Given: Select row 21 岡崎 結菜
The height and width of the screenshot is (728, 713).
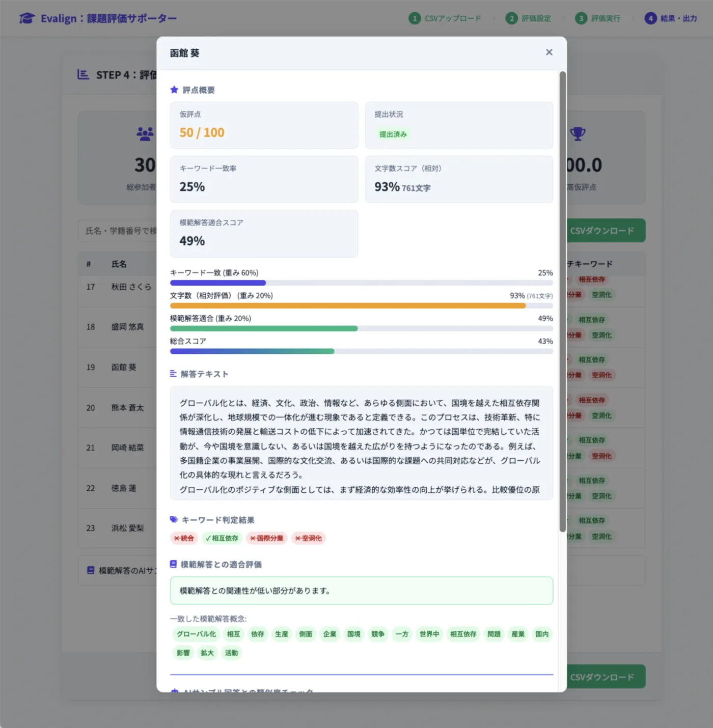Looking at the screenshot, I should (x=117, y=447).
